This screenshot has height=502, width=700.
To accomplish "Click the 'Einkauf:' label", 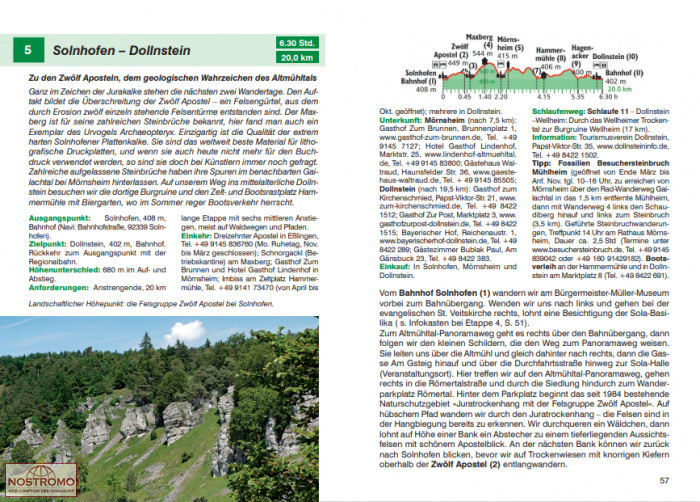I will [x=395, y=267].
